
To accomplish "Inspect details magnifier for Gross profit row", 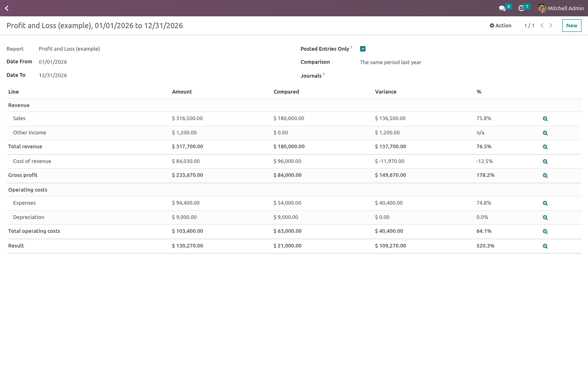I will click(545, 176).
